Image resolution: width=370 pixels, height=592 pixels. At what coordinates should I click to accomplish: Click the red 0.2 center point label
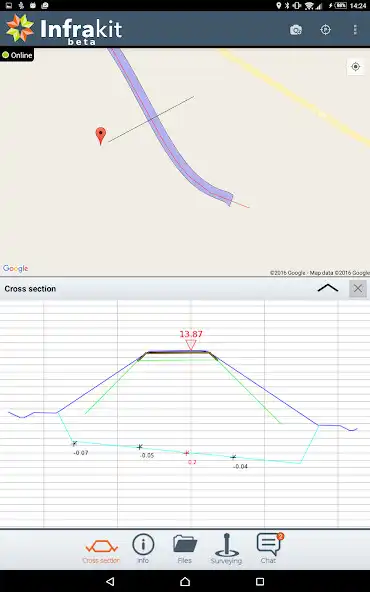192,462
